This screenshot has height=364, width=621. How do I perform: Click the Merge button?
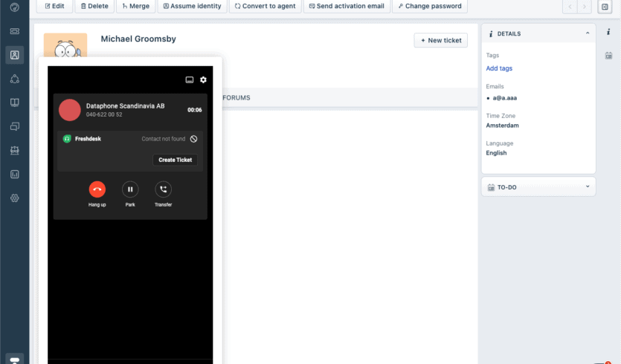[136, 7]
